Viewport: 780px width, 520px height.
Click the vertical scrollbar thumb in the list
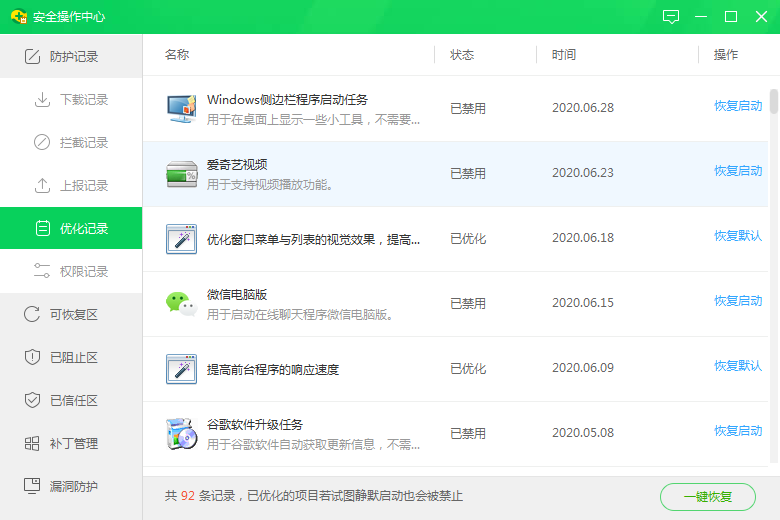click(773, 102)
